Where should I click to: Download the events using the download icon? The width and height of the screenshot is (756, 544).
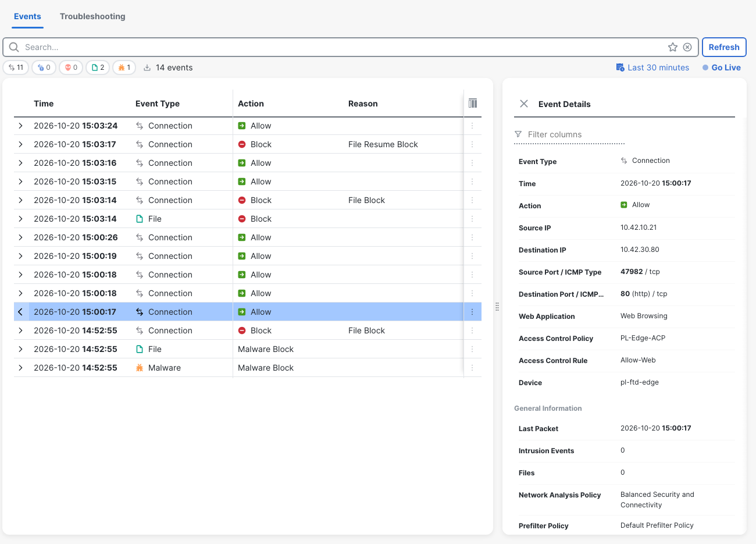[147, 67]
